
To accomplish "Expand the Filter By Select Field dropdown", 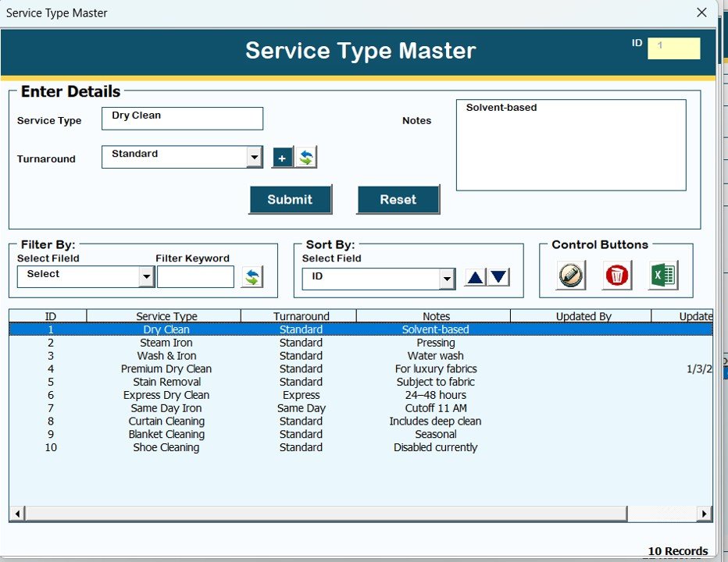I will tap(146, 277).
